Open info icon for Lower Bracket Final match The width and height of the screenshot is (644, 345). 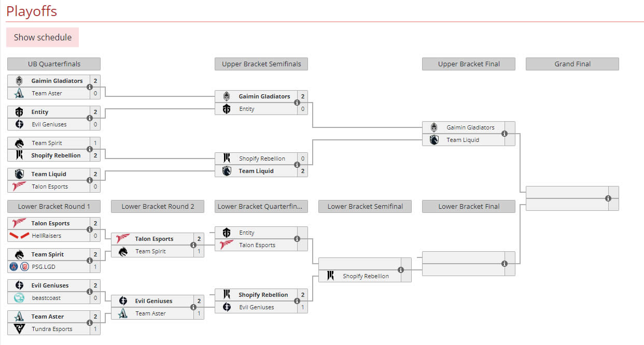click(x=505, y=264)
